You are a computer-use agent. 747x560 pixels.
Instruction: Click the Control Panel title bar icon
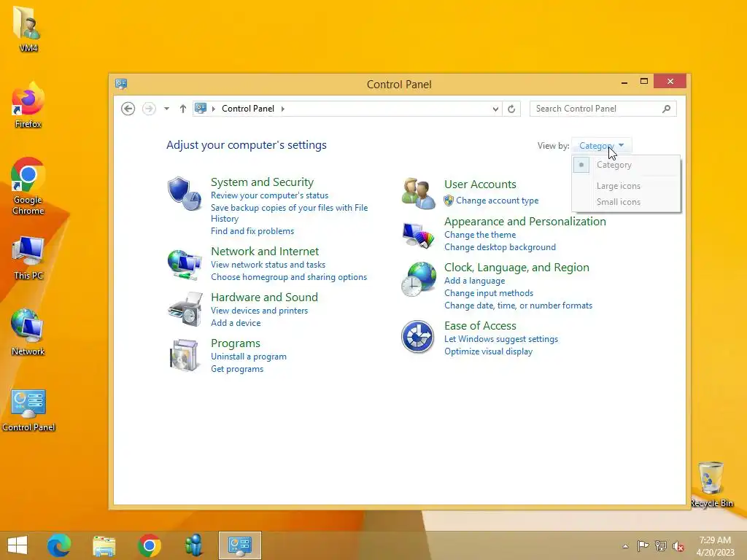pos(121,85)
